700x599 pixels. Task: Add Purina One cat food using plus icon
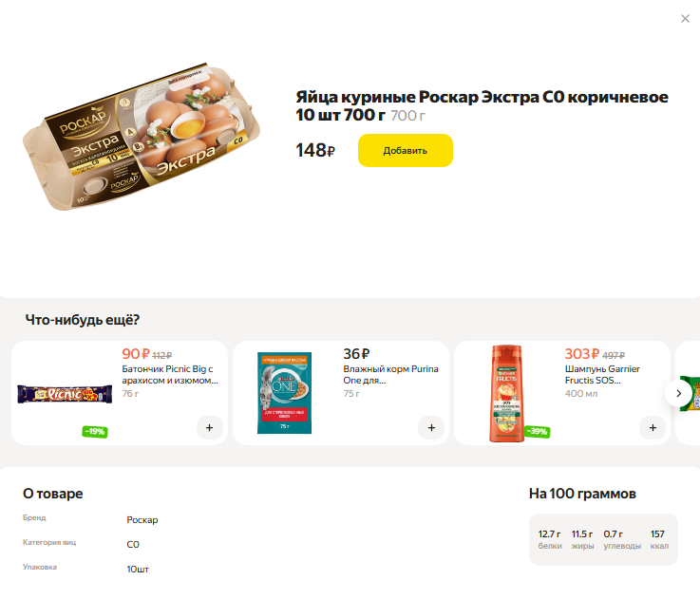coord(431,427)
